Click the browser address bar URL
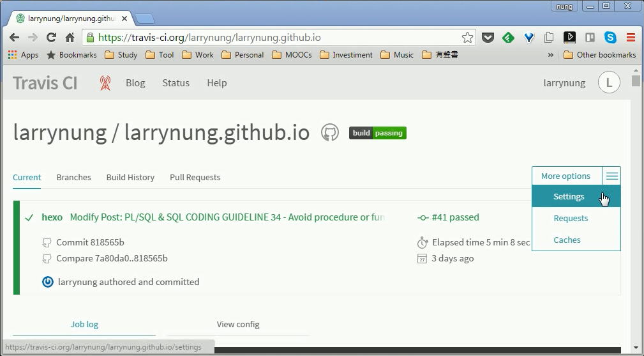 [209, 38]
